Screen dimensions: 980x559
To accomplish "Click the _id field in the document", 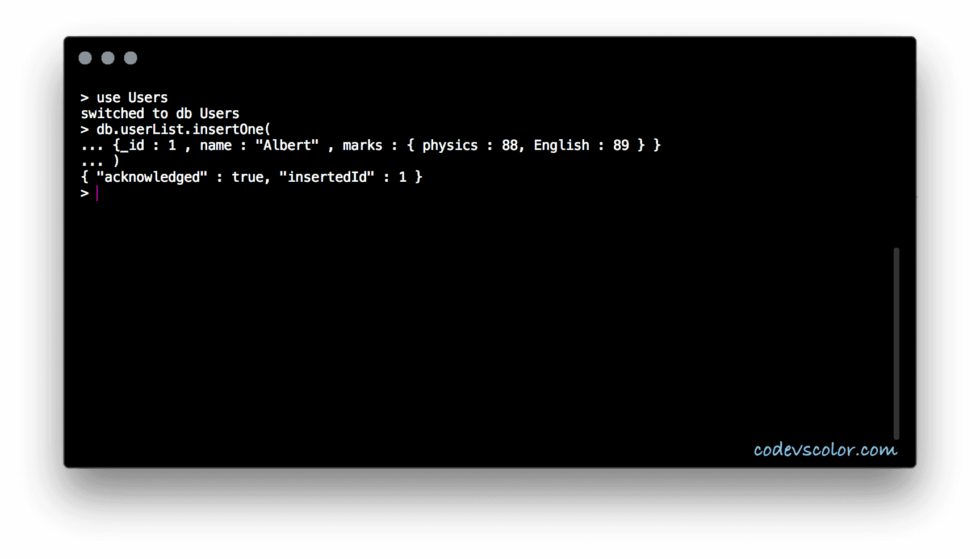I will pyautogui.click(x=132, y=145).
